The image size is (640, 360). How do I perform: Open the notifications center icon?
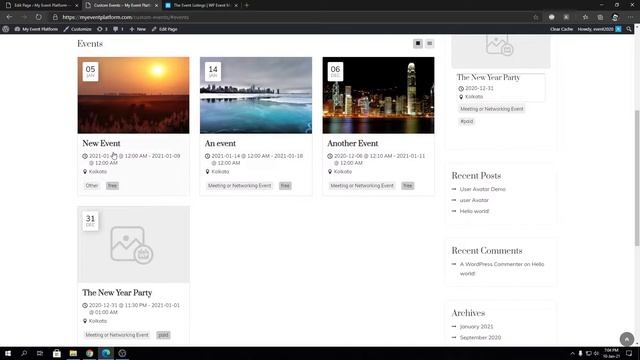point(629,353)
